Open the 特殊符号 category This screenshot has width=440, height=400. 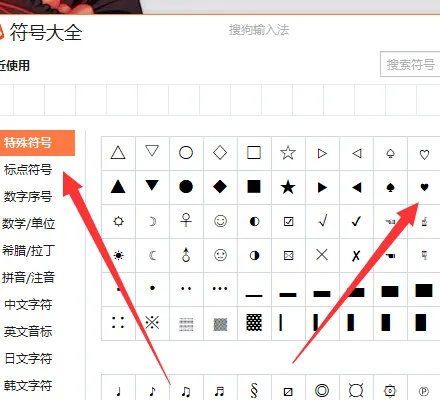pos(37,143)
